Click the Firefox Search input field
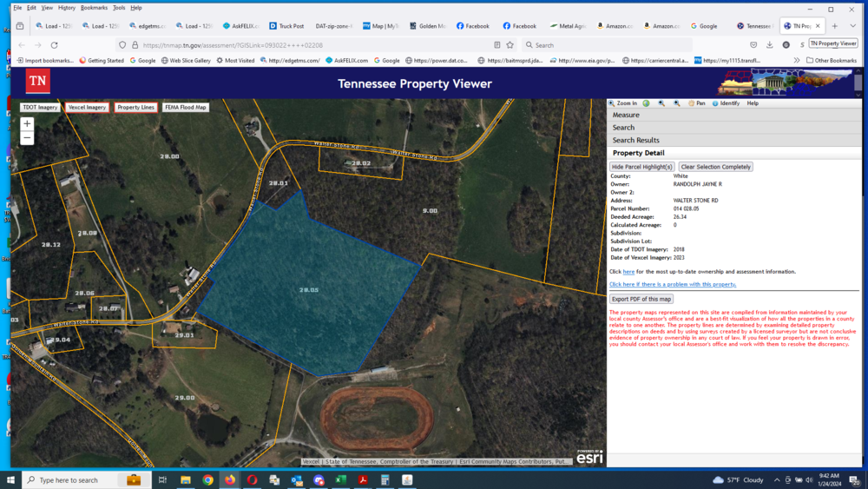The width and height of the screenshot is (868, 489). (608, 45)
